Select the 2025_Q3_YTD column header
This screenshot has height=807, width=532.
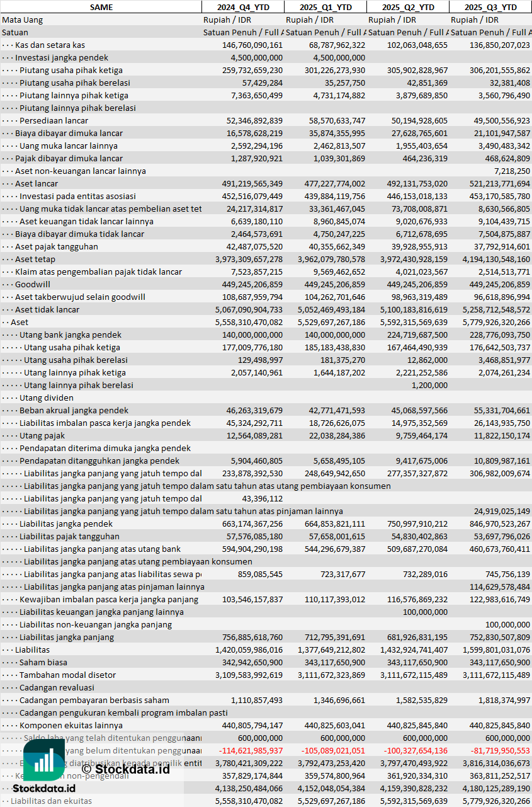490,7
